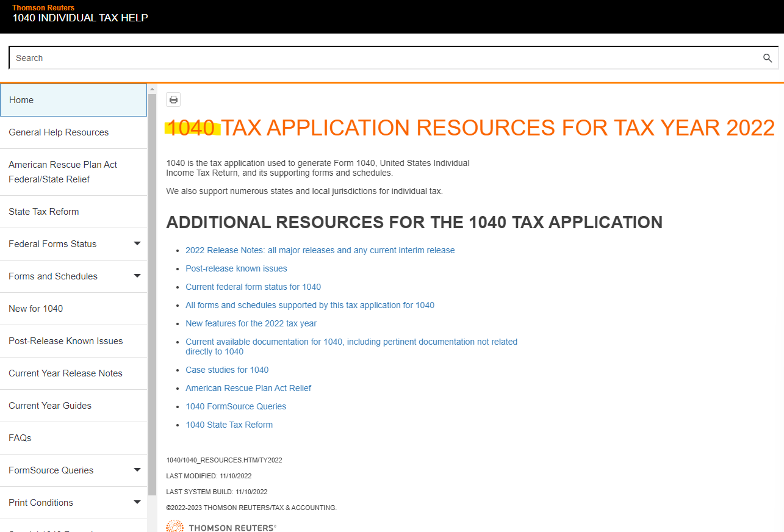784x532 pixels.
Task: Expand the Print Conditions arrow
Action: [137, 503]
